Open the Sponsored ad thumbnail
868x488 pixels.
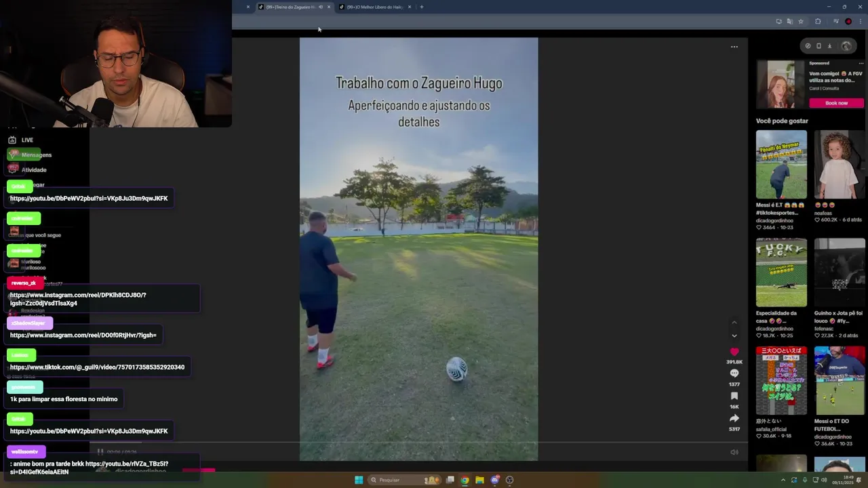click(781, 84)
